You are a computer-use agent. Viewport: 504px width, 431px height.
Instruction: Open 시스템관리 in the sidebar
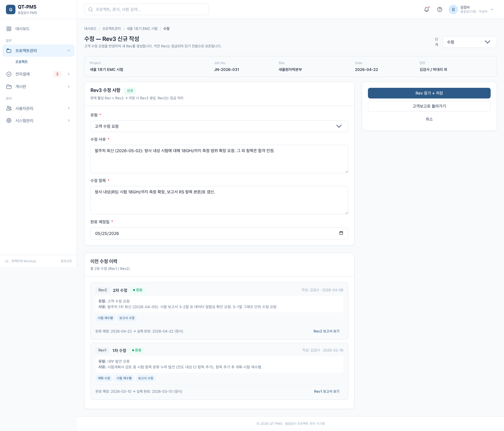[38, 120]
